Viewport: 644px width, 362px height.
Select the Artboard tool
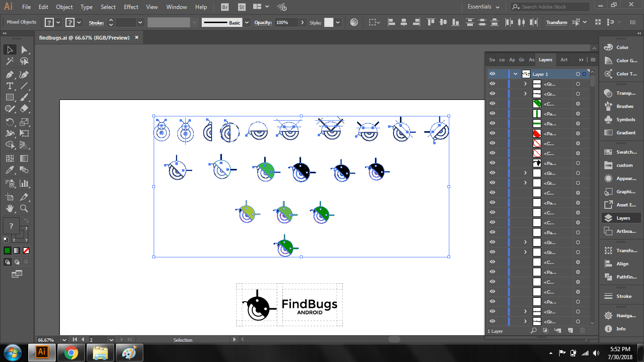click(x=9, y=197)
